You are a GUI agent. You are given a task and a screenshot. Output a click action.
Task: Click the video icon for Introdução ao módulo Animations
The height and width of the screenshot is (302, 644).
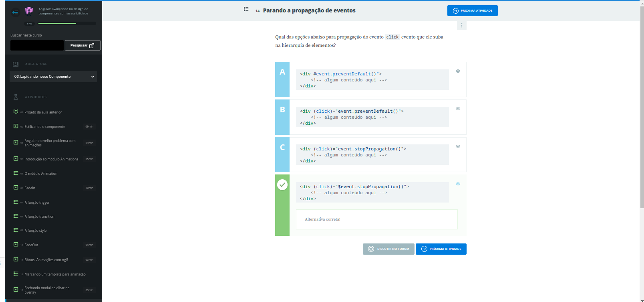point(16,159)
